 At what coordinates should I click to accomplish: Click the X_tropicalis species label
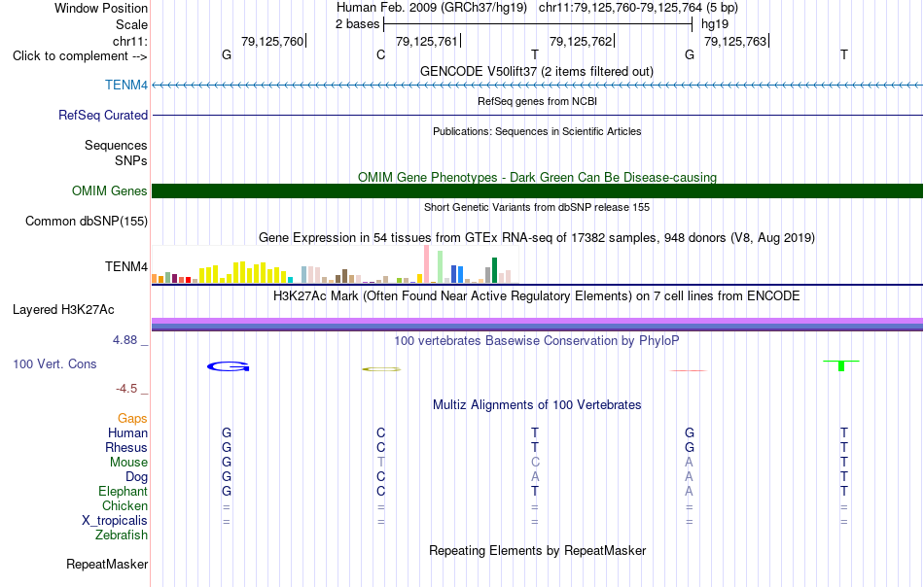(115, 521)
